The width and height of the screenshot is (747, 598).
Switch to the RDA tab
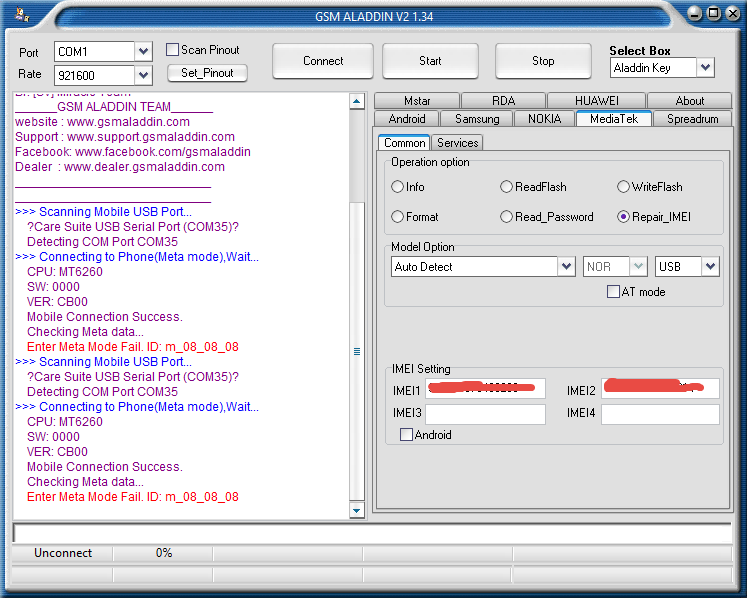tap(504, 101)
